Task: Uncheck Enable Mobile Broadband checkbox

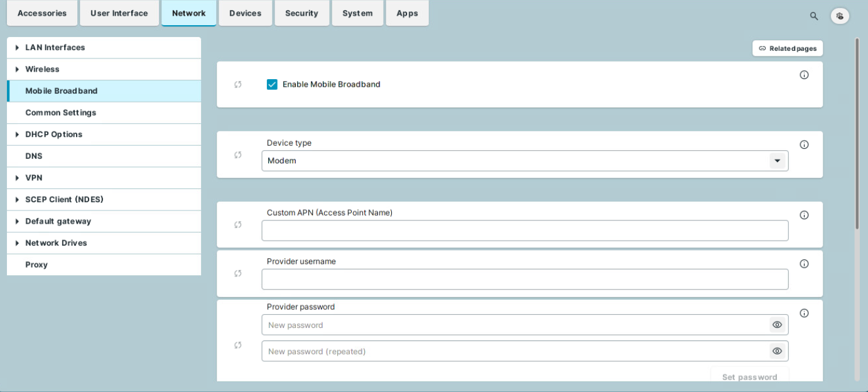Action: (272, 84)
